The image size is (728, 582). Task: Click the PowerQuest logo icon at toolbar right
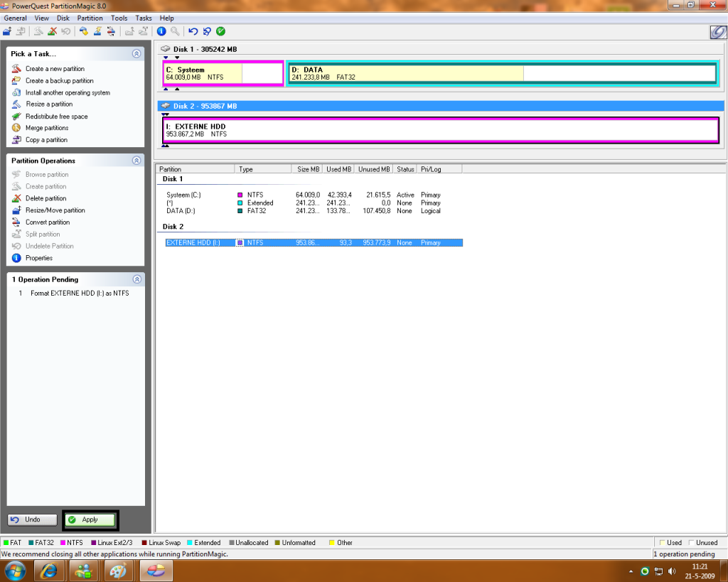(718, 32)
